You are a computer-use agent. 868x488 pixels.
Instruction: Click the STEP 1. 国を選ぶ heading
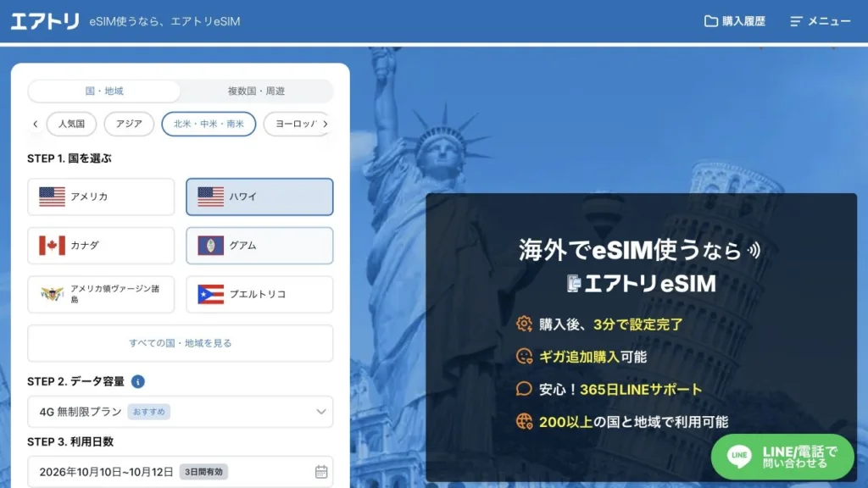coord(70,158)
